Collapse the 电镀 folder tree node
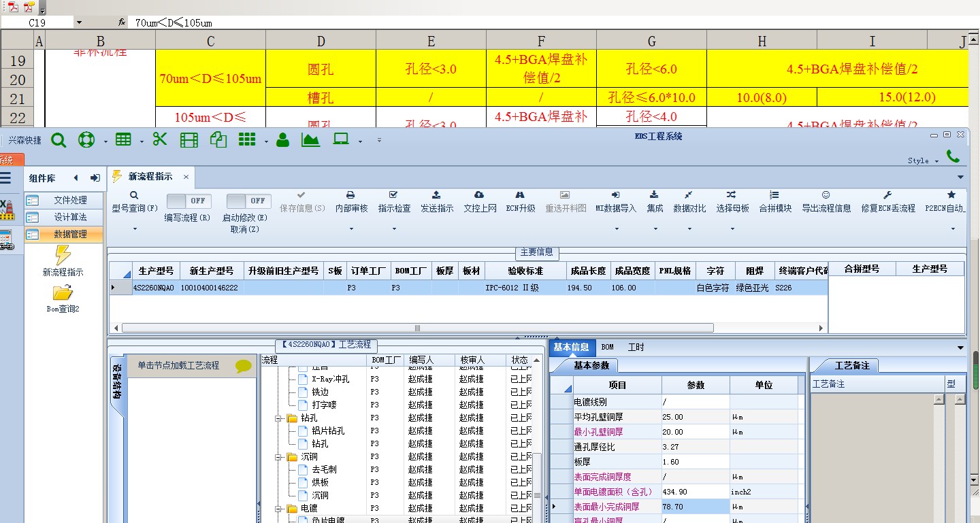This screenshot has width=980, height=523. 278,509
